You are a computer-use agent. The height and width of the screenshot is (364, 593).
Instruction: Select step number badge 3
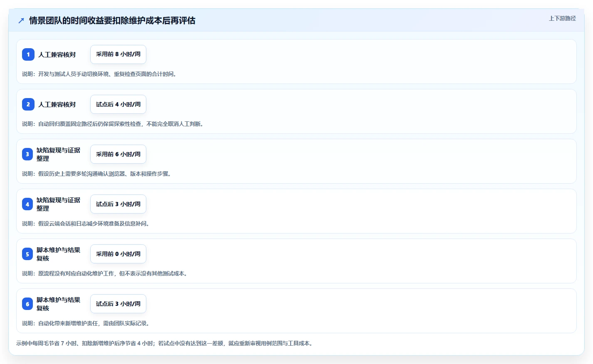click(27, 154)
